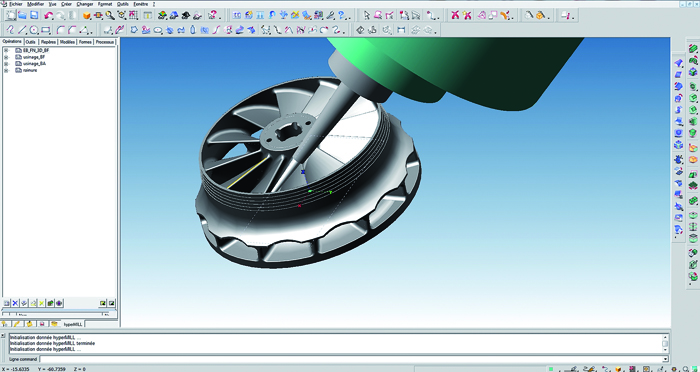Open the Modifier menu
700x372 pixels.
(x=36, y=4)
